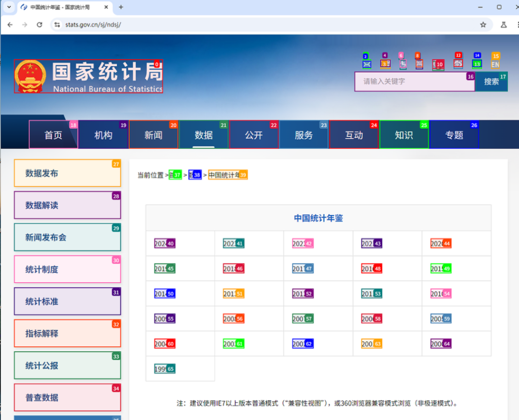Open 数据发布 in the left sidebar

coord(68,173)
